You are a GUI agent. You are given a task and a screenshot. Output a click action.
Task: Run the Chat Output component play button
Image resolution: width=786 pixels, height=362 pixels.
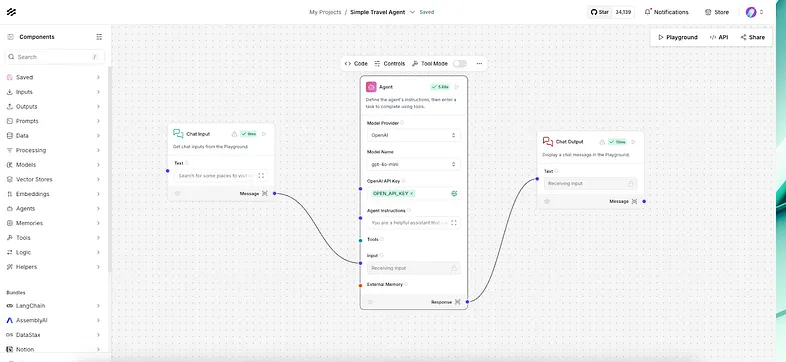(x=634, y=142)
